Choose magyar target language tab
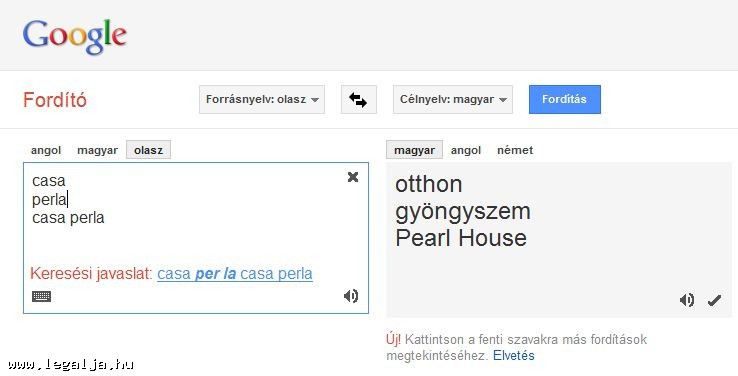738x376 pixels. (x=414, y=150)
